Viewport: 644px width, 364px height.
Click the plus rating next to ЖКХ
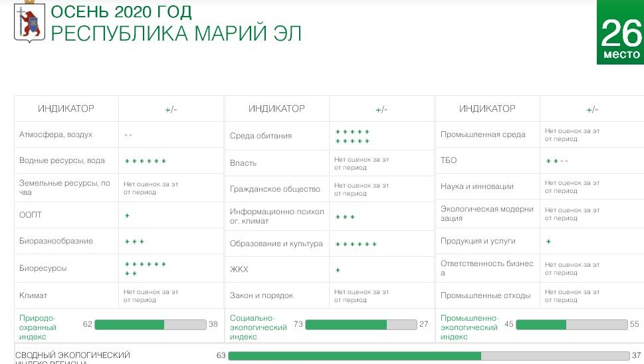click(338, 270)
